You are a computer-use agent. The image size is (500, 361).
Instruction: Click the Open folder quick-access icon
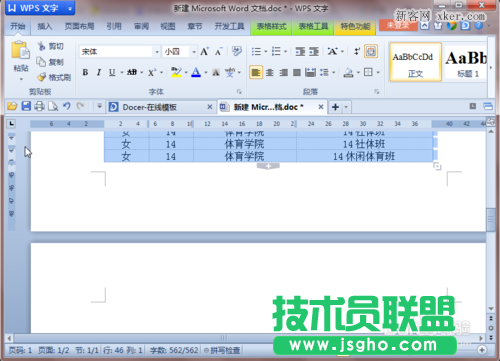click(12, 106)
